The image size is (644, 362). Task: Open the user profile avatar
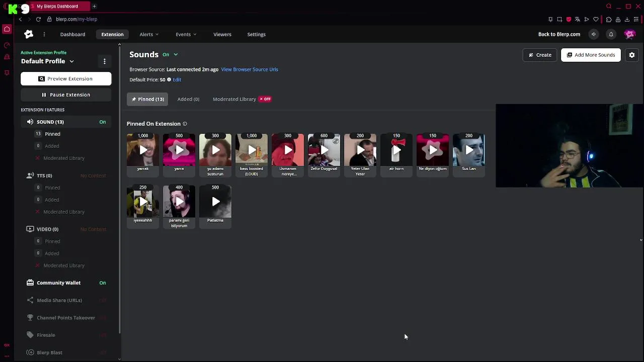pos(629,34)
